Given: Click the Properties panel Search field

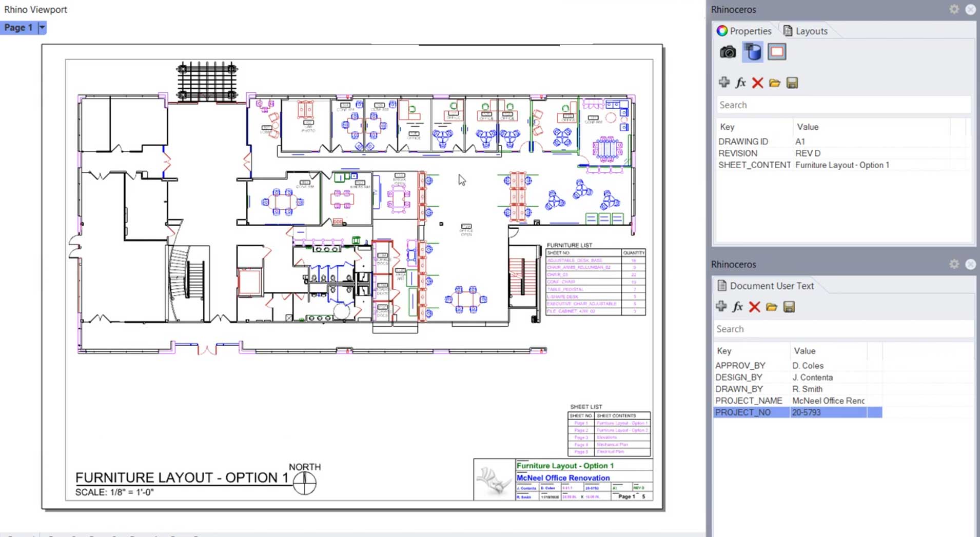Looking at the screenshot, I should (x=842, y=105).
